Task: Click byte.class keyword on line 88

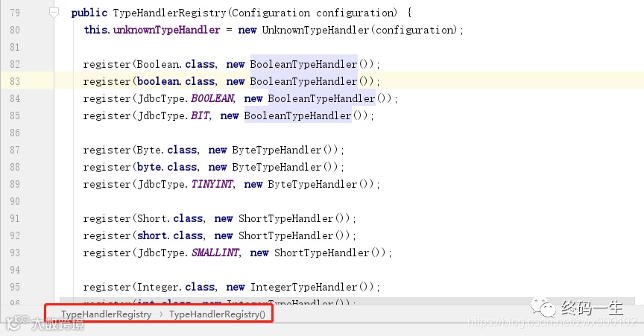Action: coord(167,167)
